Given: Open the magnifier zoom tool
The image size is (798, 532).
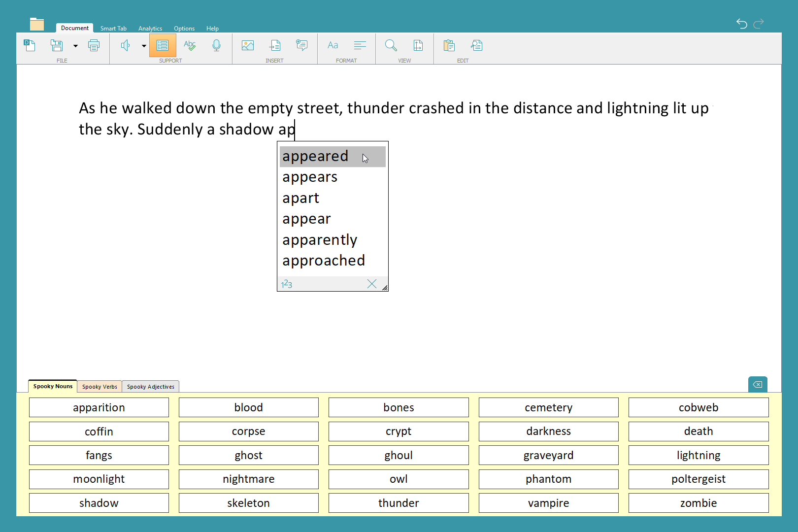Looking at the screenshot, I should 391,46.
